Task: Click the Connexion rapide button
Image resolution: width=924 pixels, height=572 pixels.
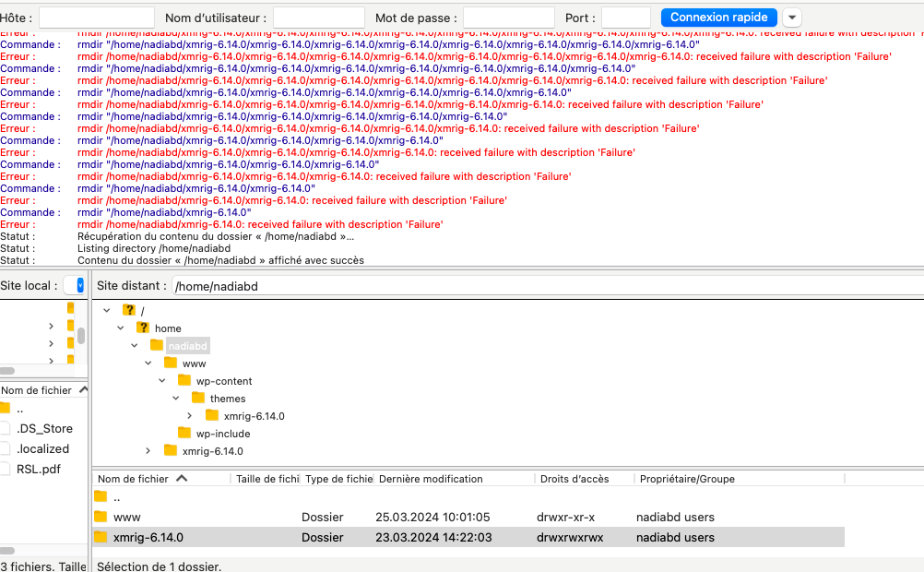Action: pos(718,18)
